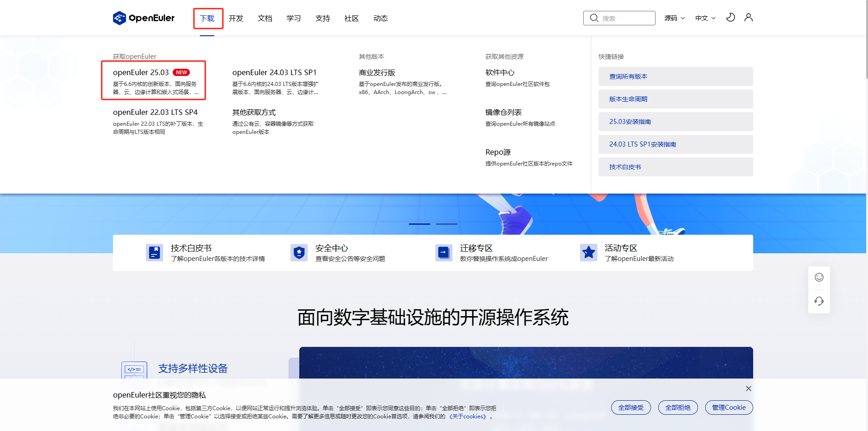
Task: Click 24.03 LTS SP1安装指南 quick link
Action: pos(676,144)
